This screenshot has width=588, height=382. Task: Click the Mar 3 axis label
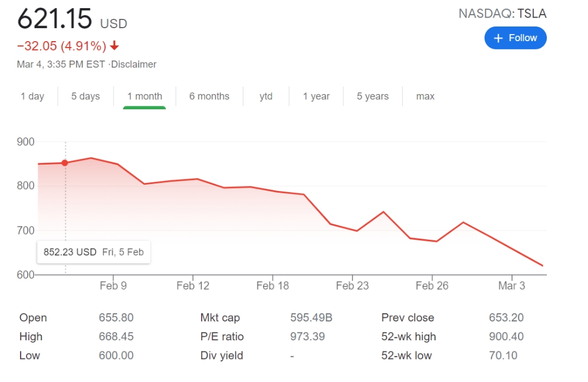[x=512, y=286]
